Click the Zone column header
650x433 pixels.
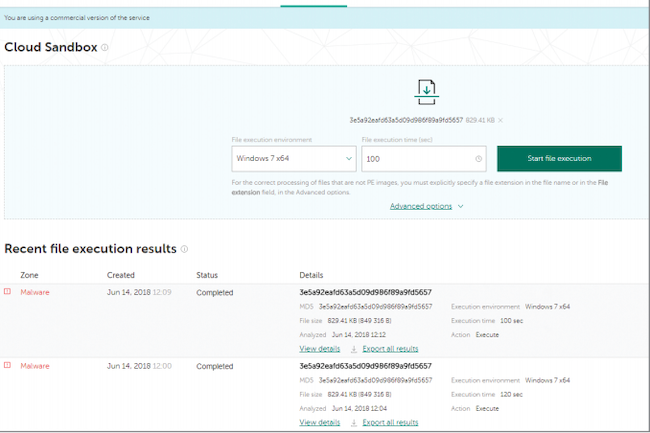(29, 275)
